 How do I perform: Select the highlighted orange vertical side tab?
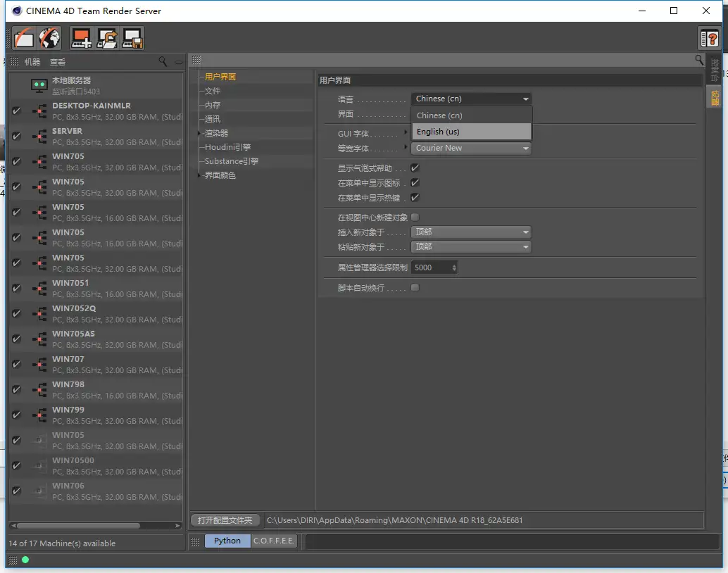(714, 98)
